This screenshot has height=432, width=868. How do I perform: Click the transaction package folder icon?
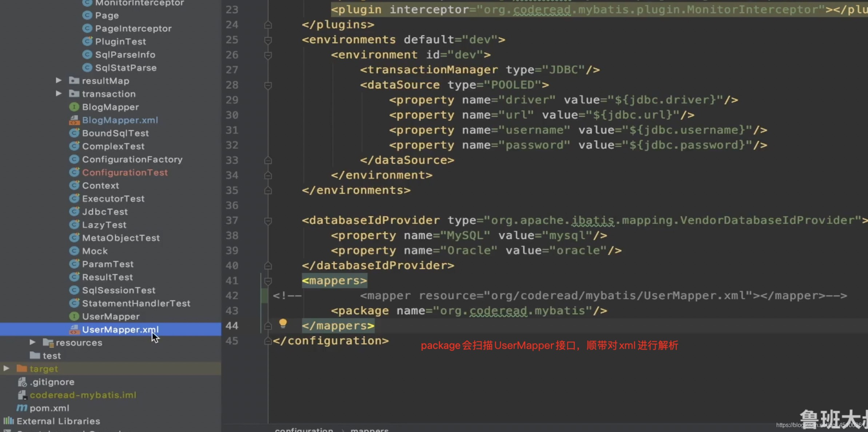(74, 93)
